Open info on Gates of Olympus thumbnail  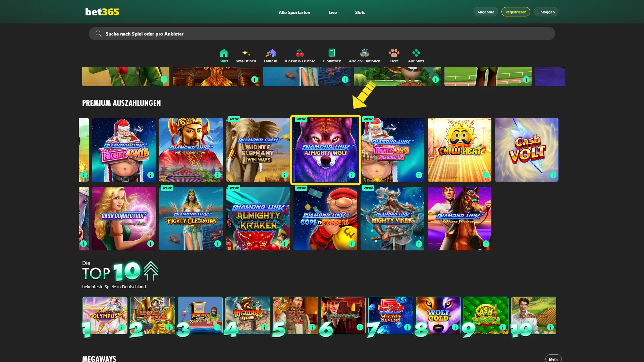(x=121, y=327)
